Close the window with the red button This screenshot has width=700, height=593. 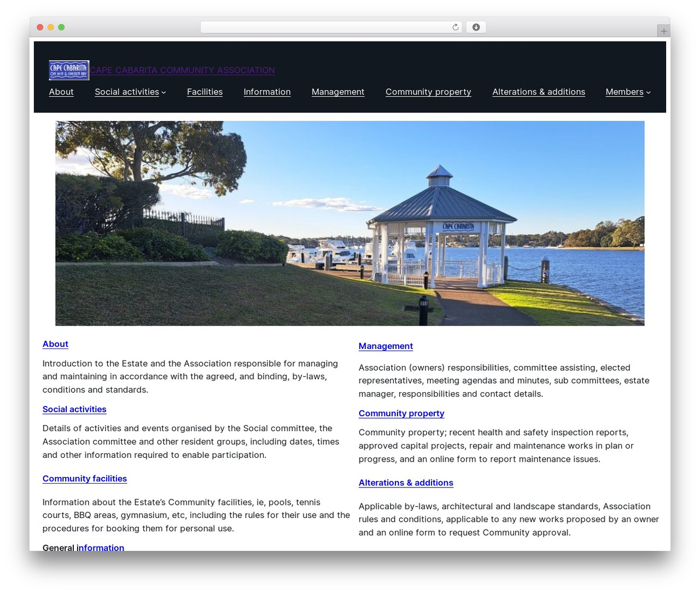click(x=40, y=27)
